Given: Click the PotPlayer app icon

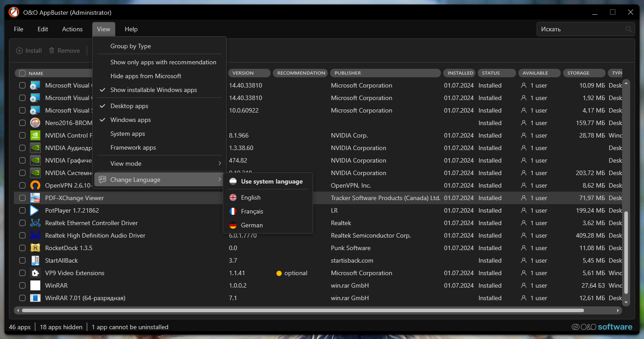Looking at the screenshot, I should coord(35,210).
